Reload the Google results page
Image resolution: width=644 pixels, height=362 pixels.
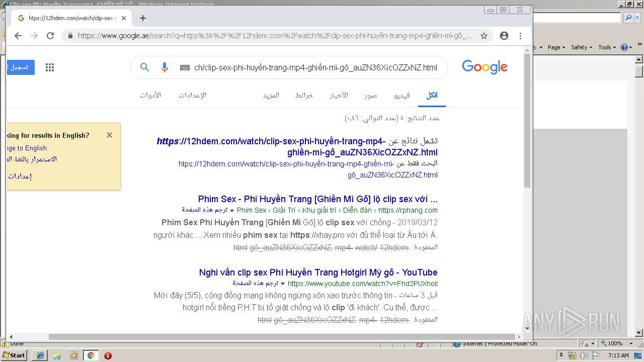(50, 36)
